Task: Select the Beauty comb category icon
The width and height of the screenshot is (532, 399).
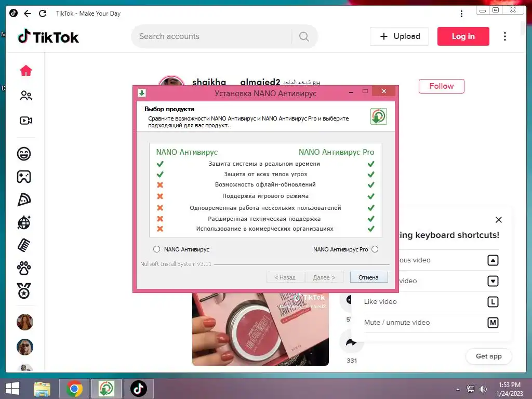Action: tap(24, 245)
